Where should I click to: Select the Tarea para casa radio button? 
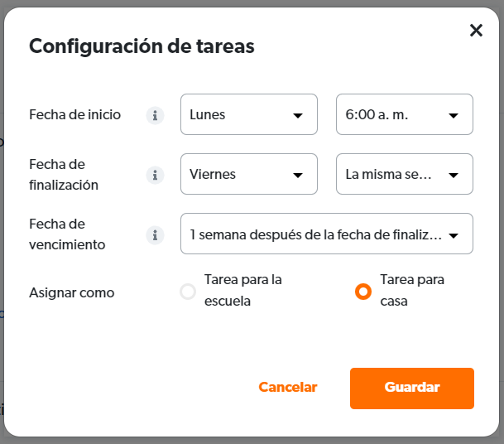pos(363,292)
